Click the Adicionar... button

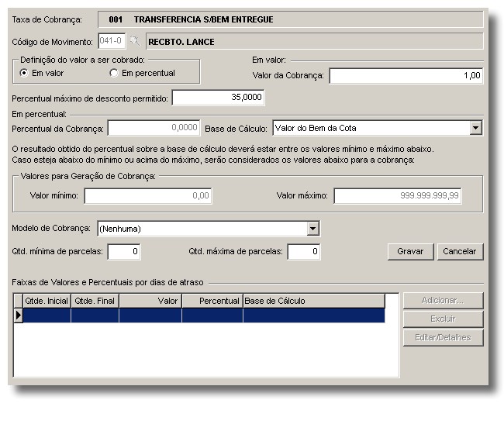[x=443, y=300]
